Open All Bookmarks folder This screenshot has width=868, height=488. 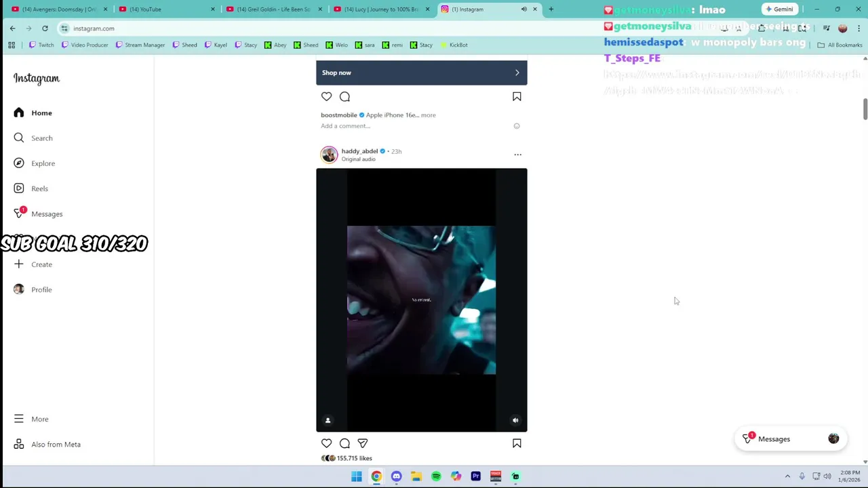click(840, 45)
